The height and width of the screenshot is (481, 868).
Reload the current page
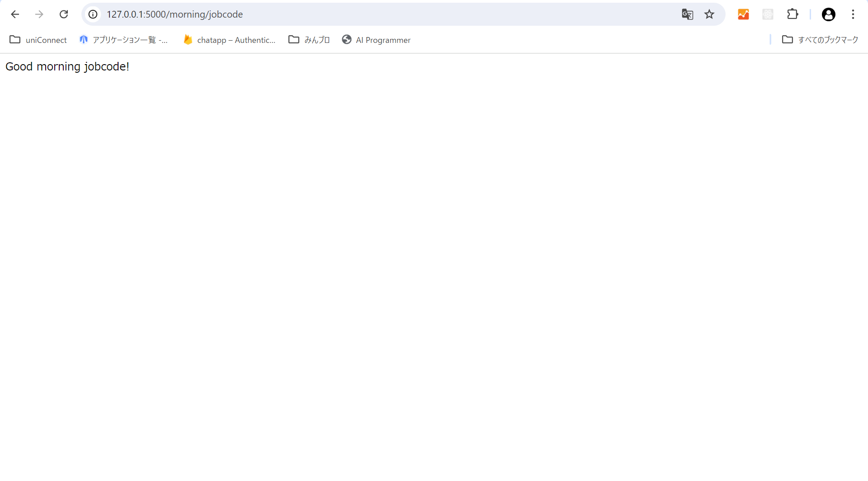[x=64, y=14]
